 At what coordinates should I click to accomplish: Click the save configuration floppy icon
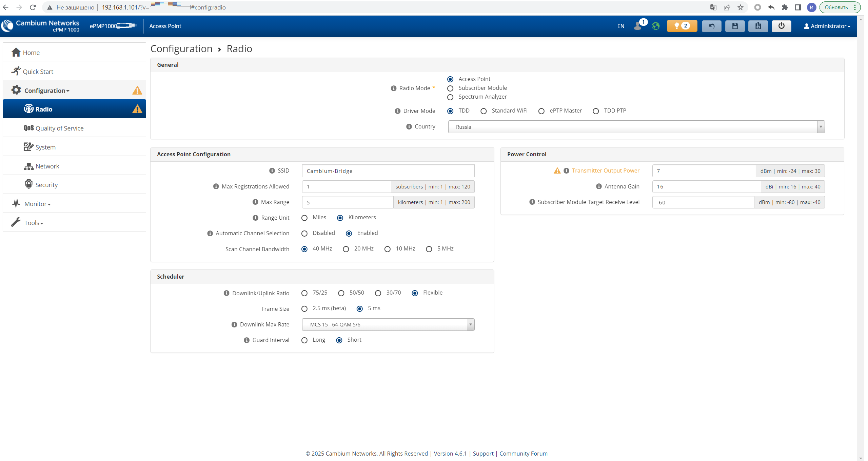click(735, 26)
